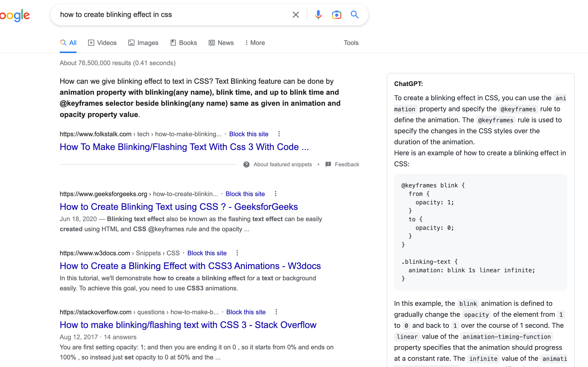Viewport: 588px width, 367px height.
Task: Click into the search query text field
Action: pos(170,14)
